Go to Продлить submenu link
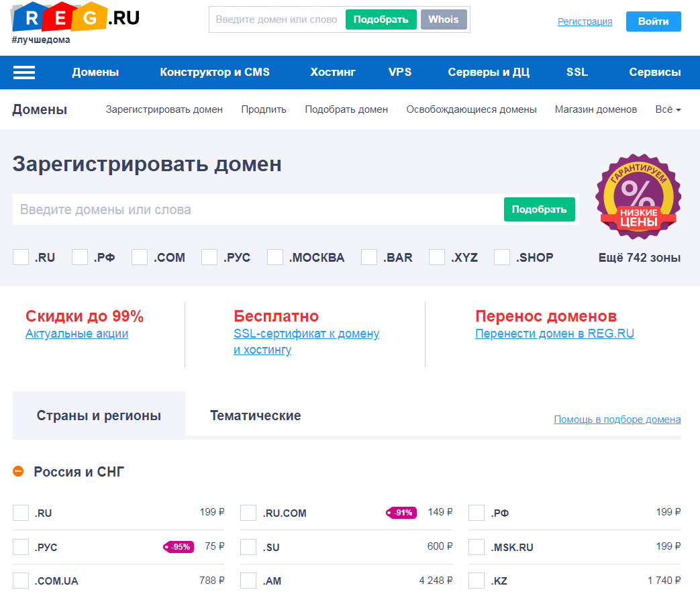The image size is (700, 596). [264, 109]
